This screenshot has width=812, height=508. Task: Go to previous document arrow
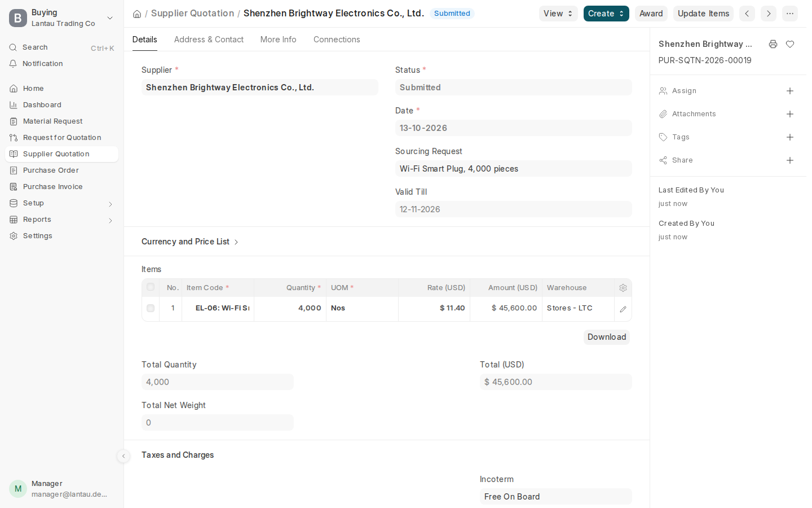pos(747,14)
